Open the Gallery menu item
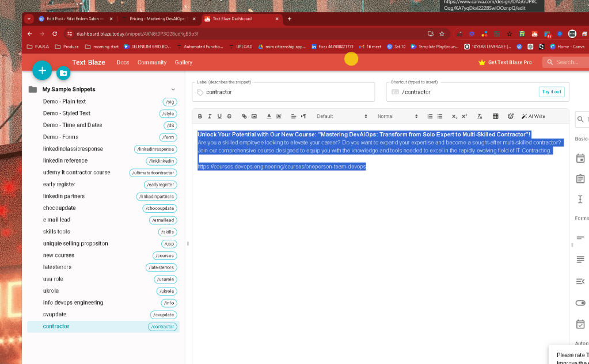 [x=184, y=62]
